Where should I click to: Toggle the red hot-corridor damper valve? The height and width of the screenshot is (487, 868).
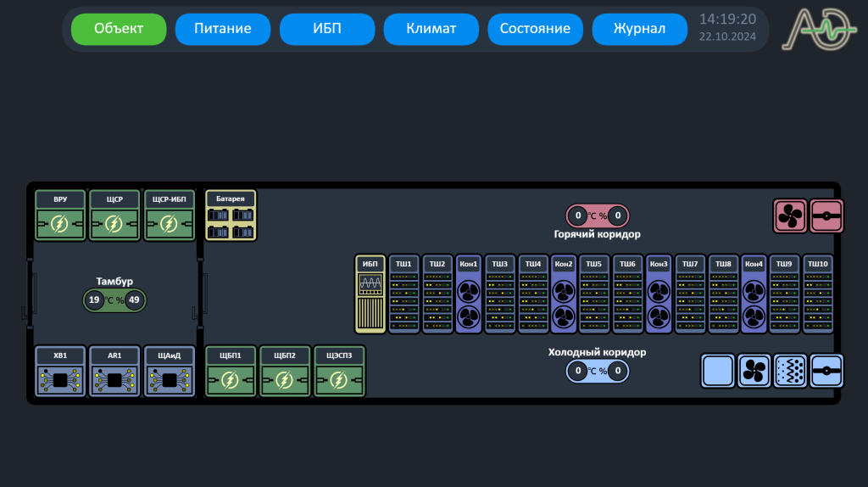coord(826,216)
